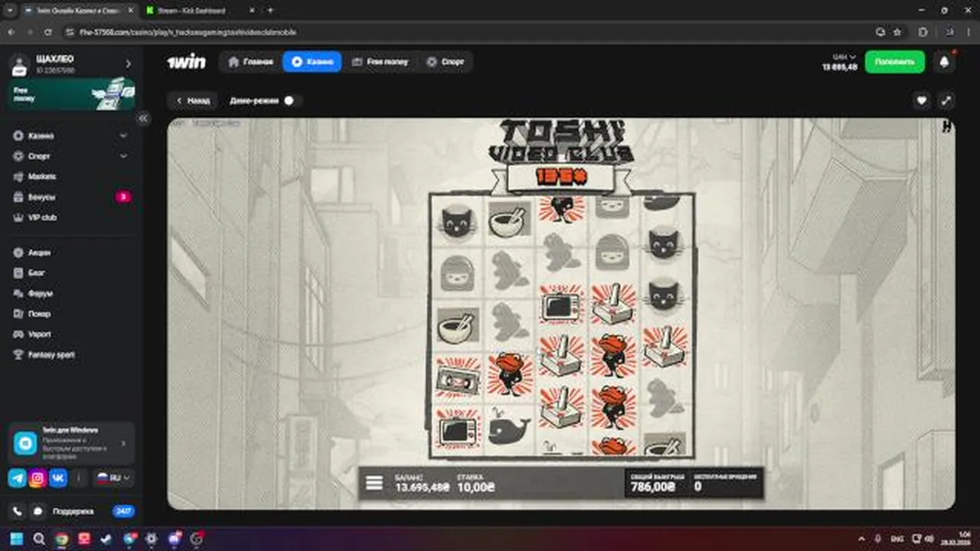The width and height of the screenshot is (980, 551).
Task: Open the VIP club sidebar item
Action: (x=72, y=217)
